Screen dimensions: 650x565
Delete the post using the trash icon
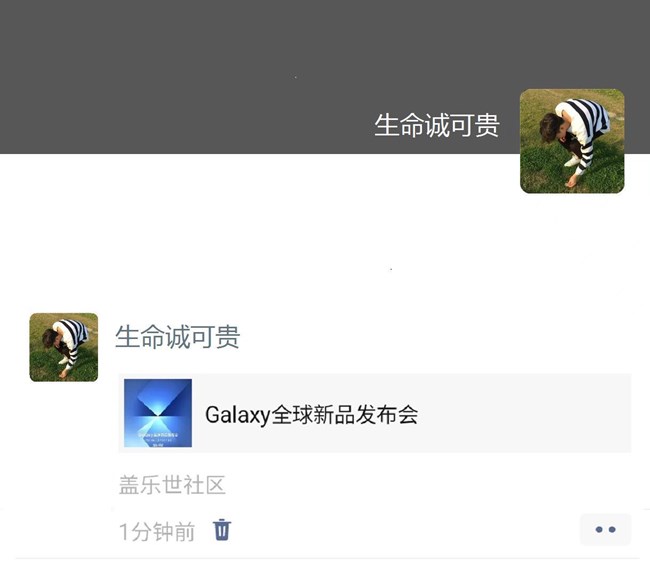click(x=222, y=530)
